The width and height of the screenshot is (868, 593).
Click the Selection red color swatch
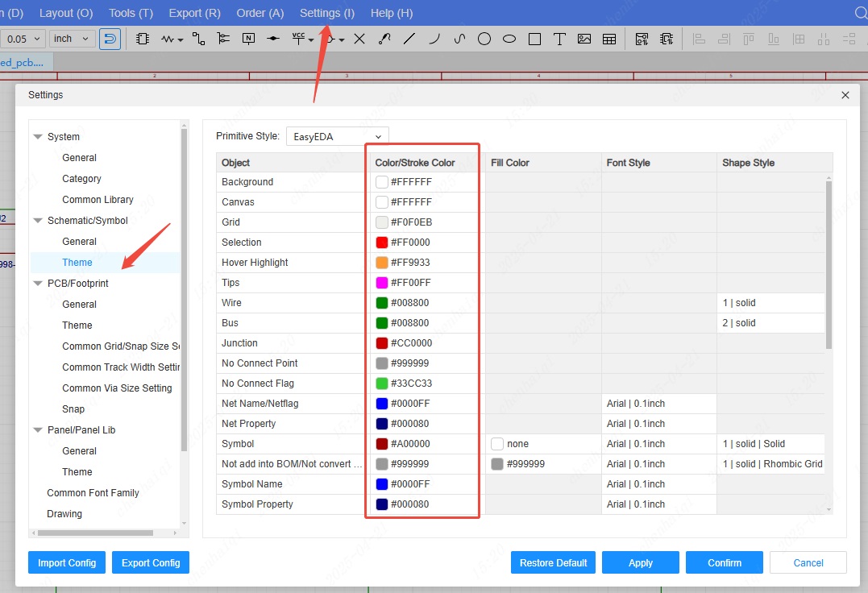[382, 243]
